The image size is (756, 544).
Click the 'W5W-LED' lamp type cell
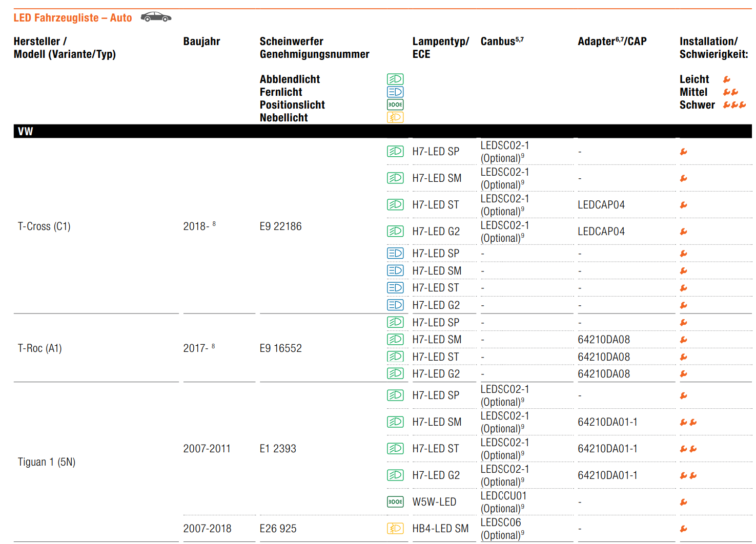pyautogui.click(x=434, y=502)
